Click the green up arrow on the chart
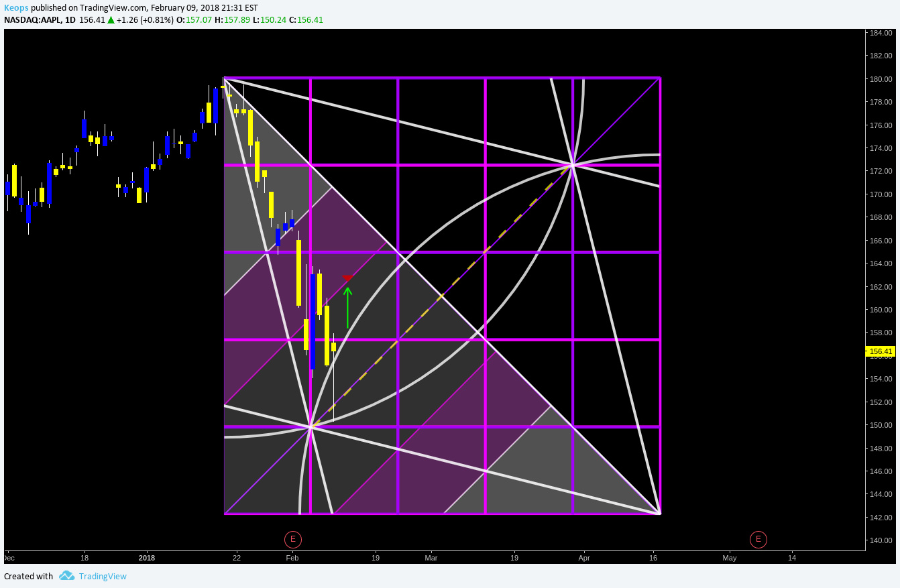The height and width of the screenshot is (588, 900). click(x=347, y=308)
